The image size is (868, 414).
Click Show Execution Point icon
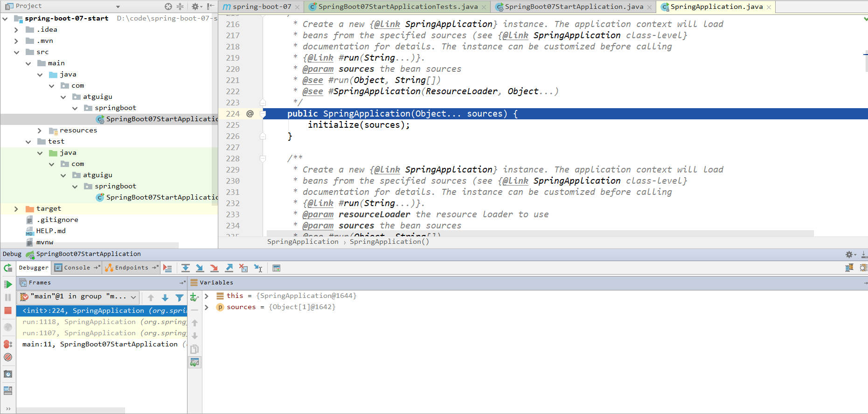168,268
